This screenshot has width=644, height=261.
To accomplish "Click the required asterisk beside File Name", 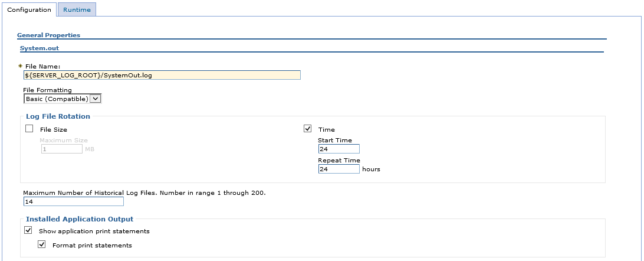I will click(21, 66).
